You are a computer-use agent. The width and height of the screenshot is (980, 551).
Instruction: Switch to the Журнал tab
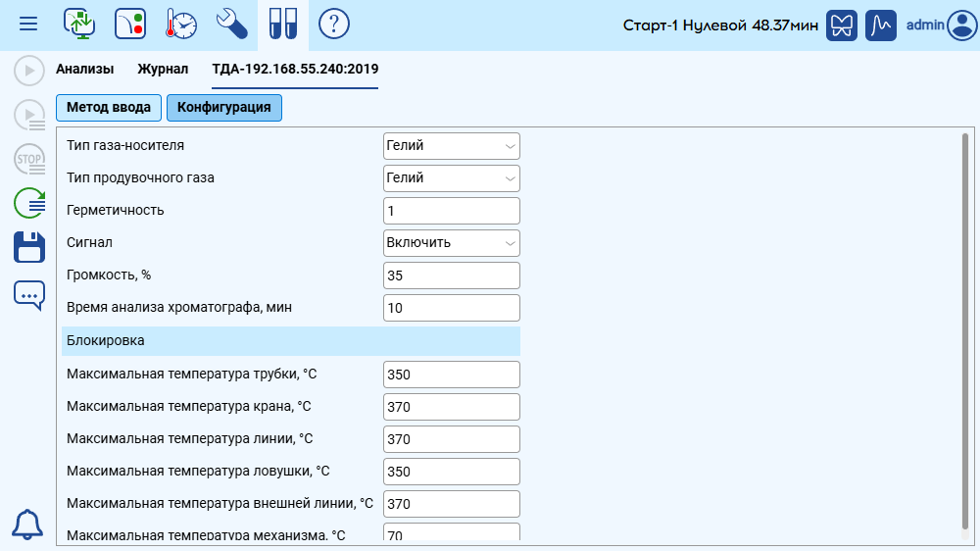point(163,70)
